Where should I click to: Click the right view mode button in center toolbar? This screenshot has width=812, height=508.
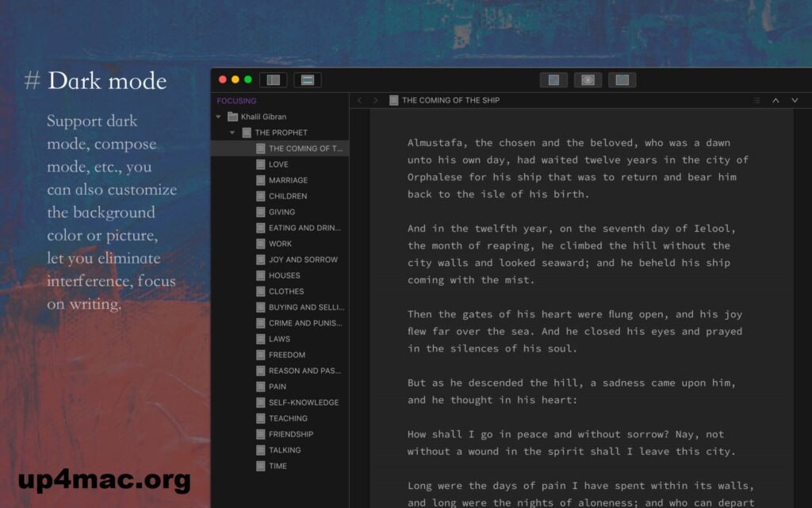point(622,79)
